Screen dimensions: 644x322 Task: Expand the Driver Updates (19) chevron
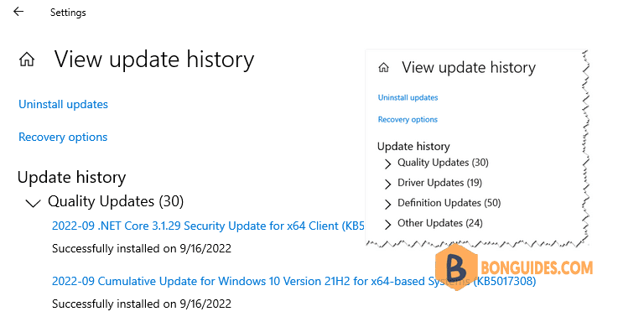(x=387, y=184)
